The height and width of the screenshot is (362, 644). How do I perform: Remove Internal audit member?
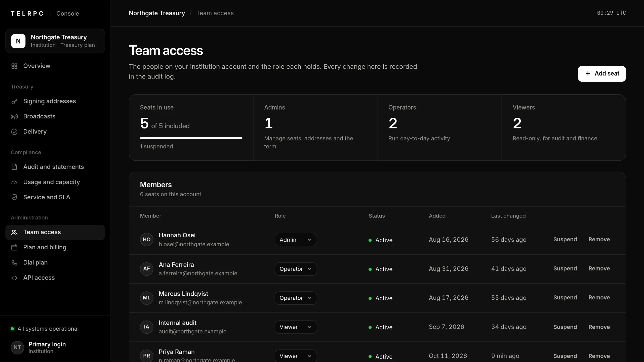[x=599, y=327]
